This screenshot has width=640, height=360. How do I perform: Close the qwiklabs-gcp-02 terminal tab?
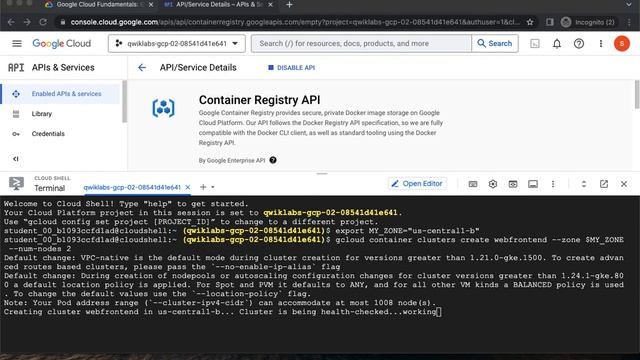(188, 187)
